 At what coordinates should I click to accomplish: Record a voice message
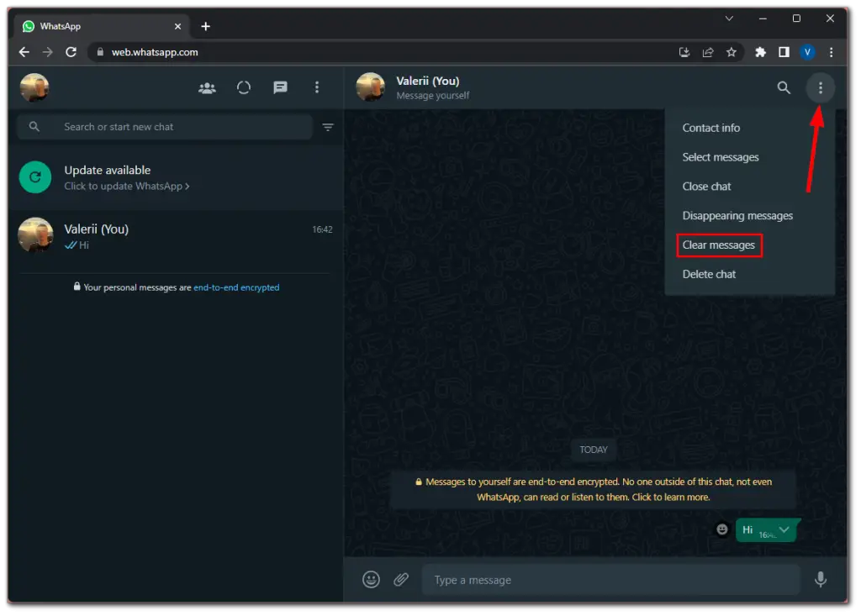[820, 580]
